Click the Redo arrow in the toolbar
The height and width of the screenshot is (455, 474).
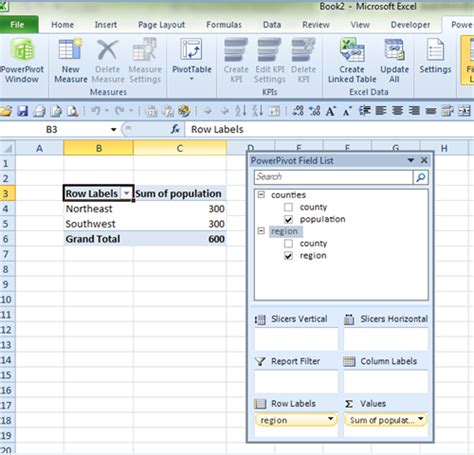(x=119, y=111)
